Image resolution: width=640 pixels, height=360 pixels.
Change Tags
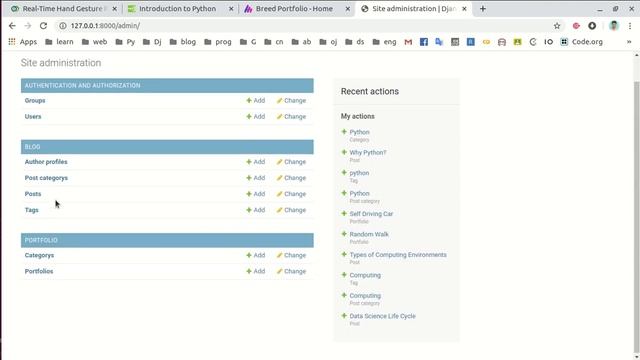coord(291,210)
